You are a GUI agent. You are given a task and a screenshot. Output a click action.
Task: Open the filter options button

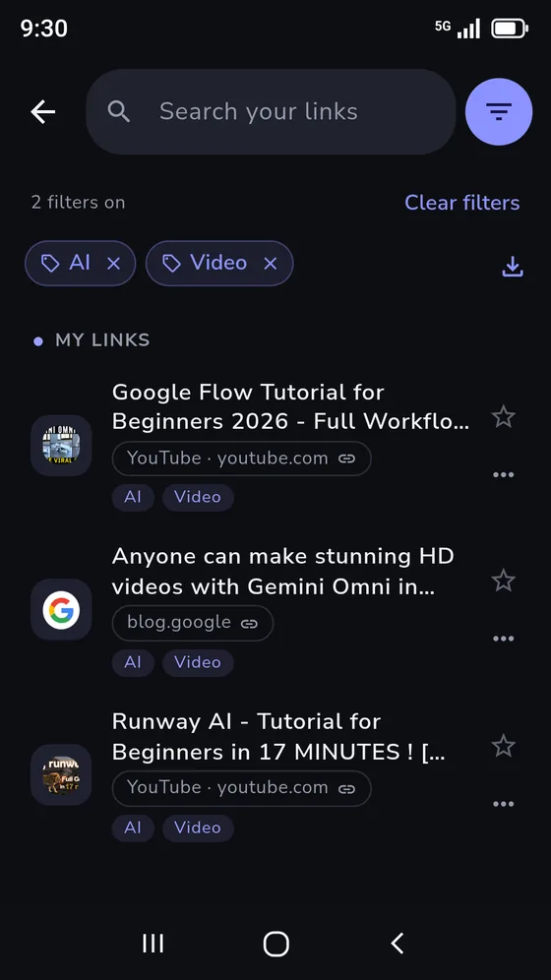click(499, 112)
